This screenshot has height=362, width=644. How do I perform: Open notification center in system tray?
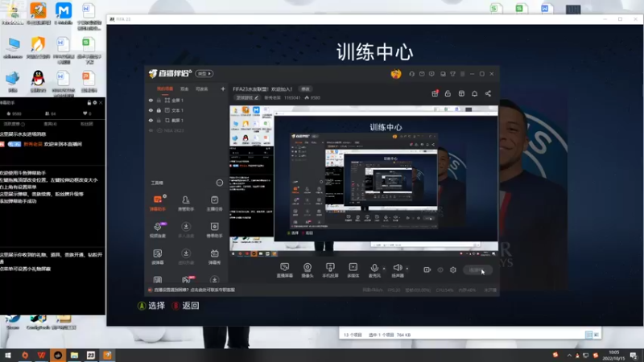click(634, 356)
